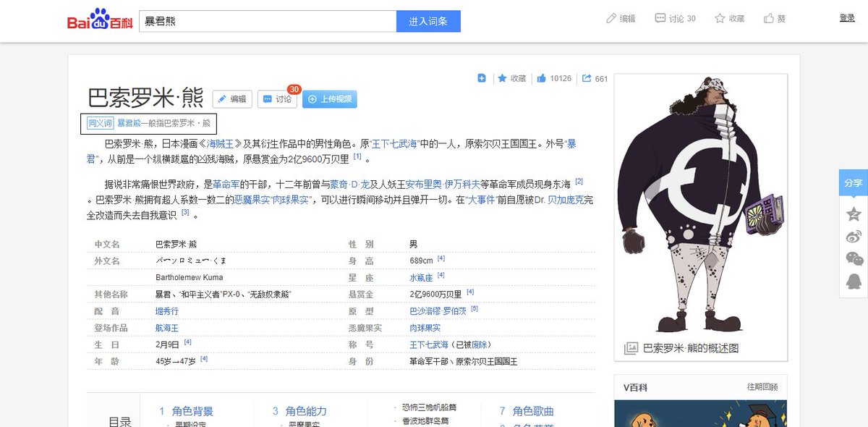Click the Bartholemew Kuma foreign name text

click(x=189, y=278)
